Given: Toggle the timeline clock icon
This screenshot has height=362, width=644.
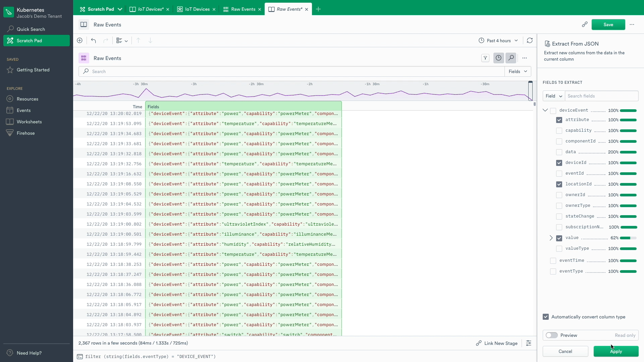Looking at the screenshot, I should [499, 58].
